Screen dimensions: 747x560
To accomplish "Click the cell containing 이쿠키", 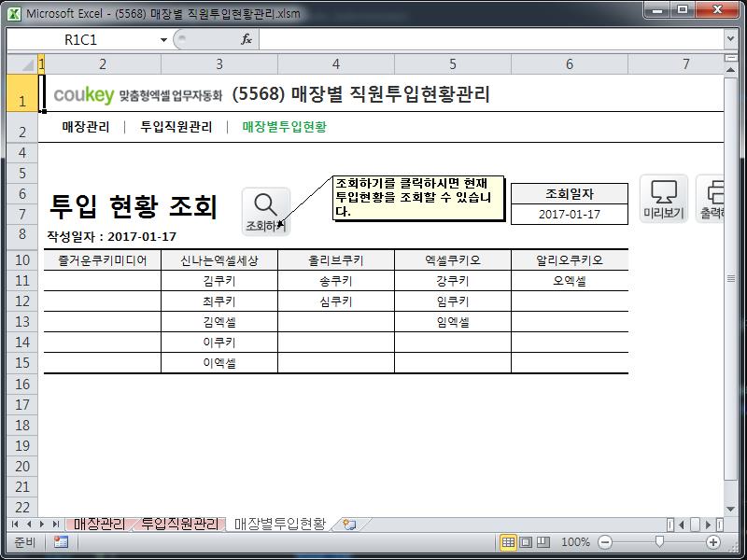I will [219, 343].
